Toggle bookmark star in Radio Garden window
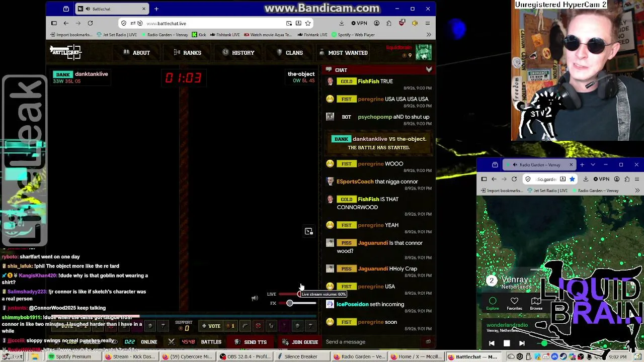The width and height of the screenshot is (644, 362). point(572,179)
